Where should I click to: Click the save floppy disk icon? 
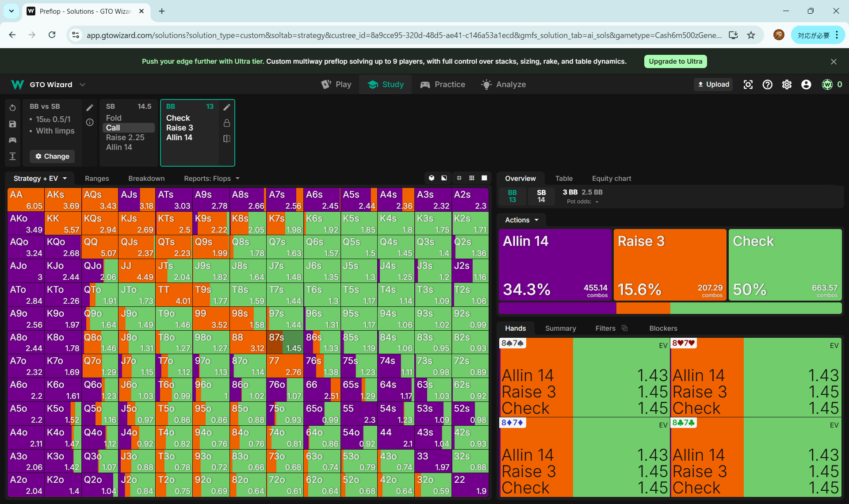coord(12,124)
